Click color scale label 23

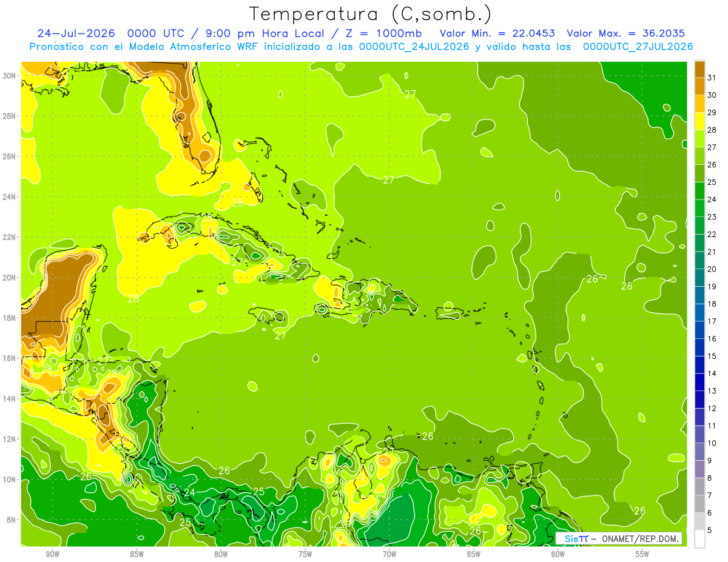tap(712, 216)
